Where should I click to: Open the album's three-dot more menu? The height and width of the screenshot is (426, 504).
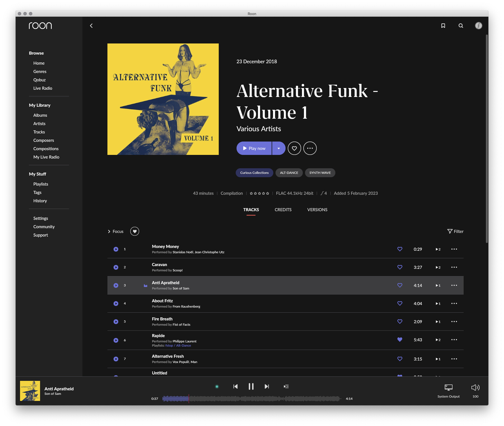[x=310, y=148]
